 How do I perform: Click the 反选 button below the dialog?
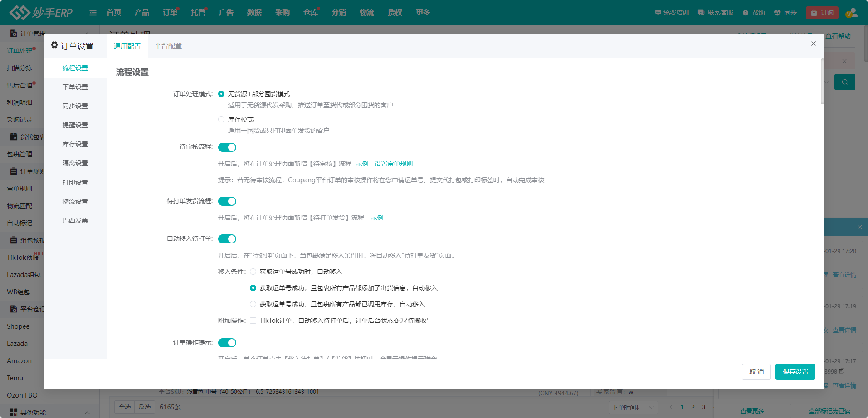tap(145, 407)
